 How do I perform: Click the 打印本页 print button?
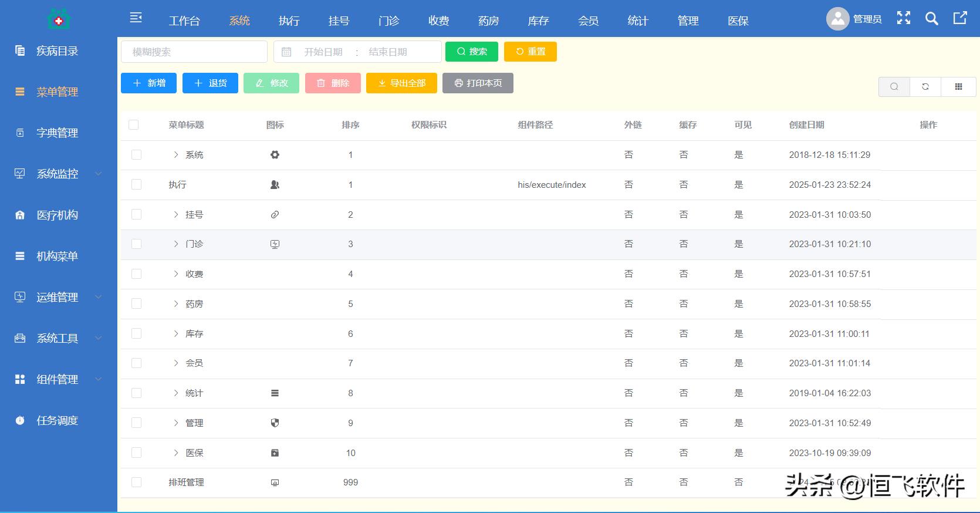click(478, 83)
